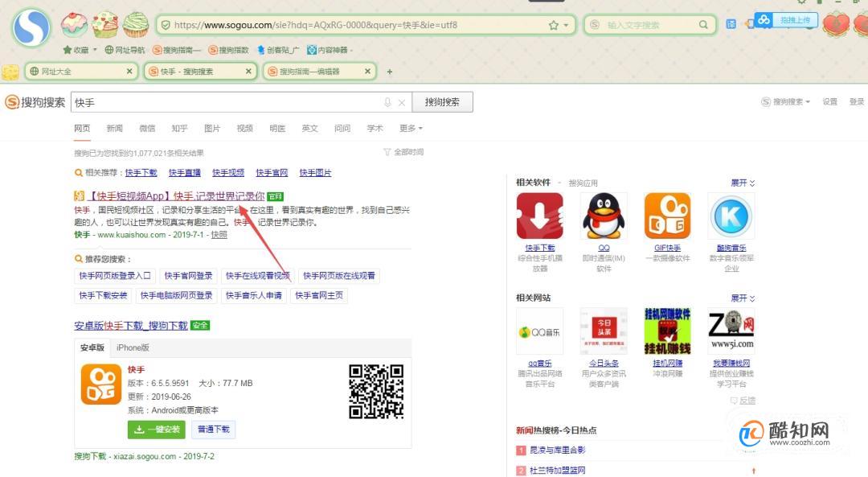
Task: Open search engine selector in browser search box
Action: [595, 25]
